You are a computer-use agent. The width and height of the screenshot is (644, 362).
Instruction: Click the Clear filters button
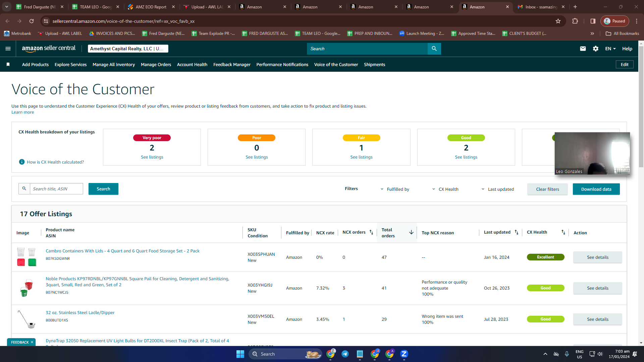tap(547, 189)
